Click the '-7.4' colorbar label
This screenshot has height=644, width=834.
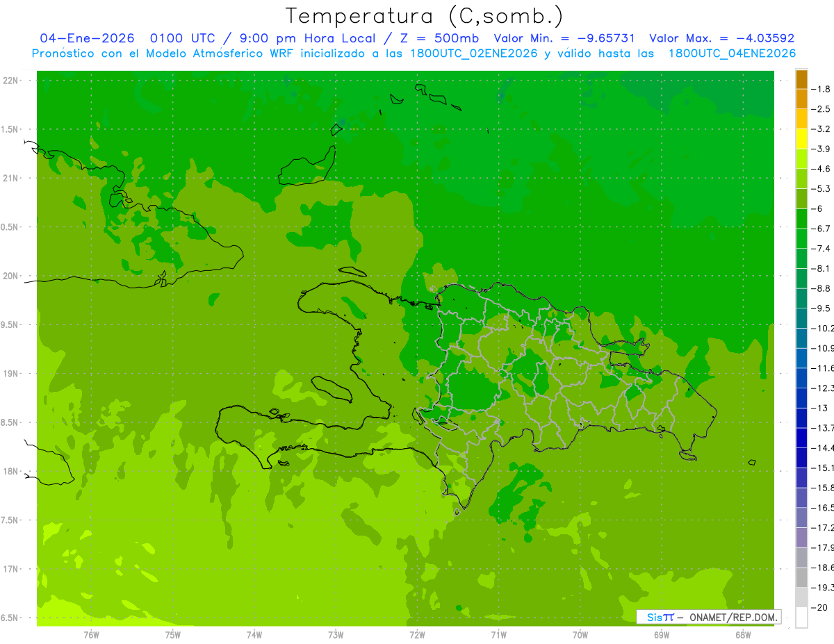click(821, 248)
